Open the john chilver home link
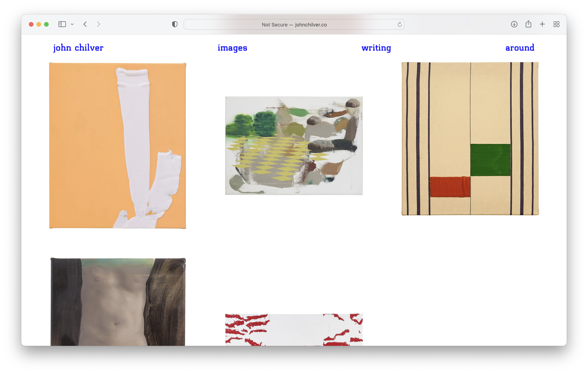 (78, 48)
